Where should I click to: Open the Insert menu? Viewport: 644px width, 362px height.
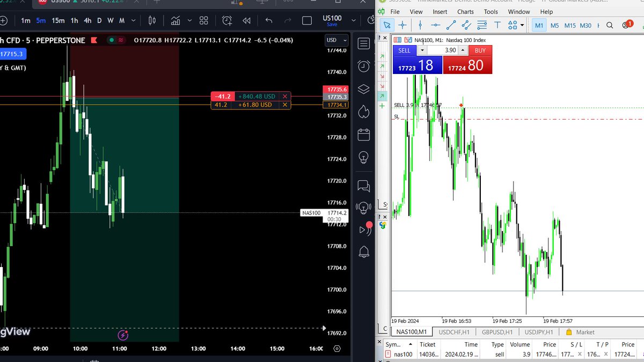(440, 12)
